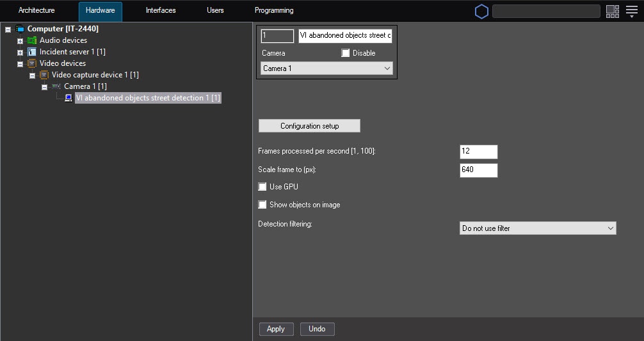Click the Apply button
Viewport: 644px width, 341px height.
click(276, 329)
